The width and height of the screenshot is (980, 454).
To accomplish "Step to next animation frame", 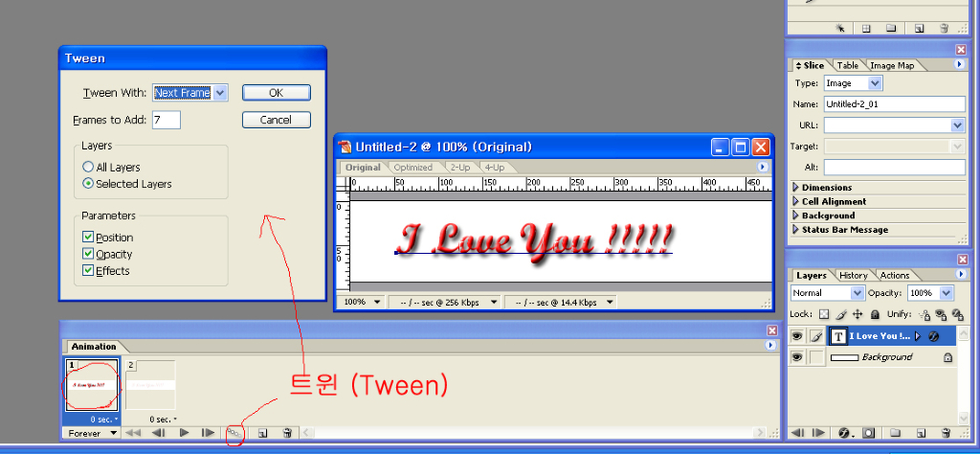I will pyautogui.click(x=208, y=433).
